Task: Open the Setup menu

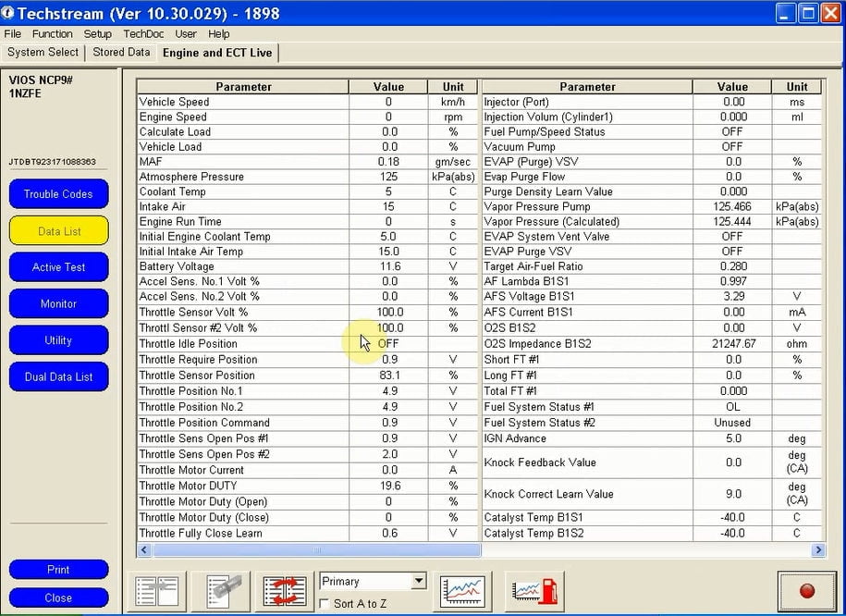Action: coord(98,34)
